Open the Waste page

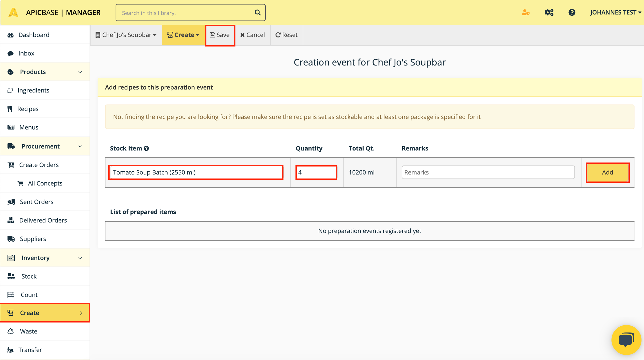click(x=45, y=331)
